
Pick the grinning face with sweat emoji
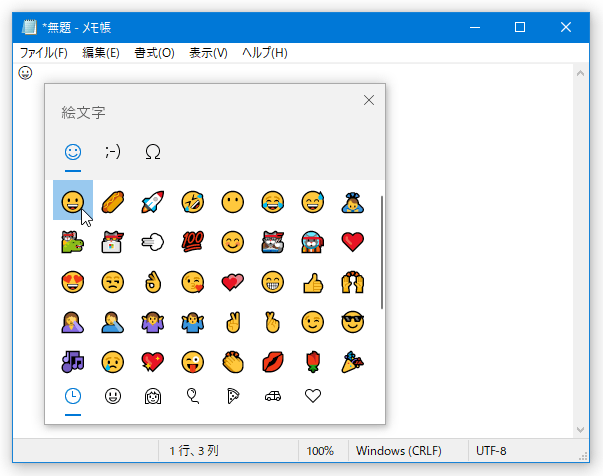[313, 201]
